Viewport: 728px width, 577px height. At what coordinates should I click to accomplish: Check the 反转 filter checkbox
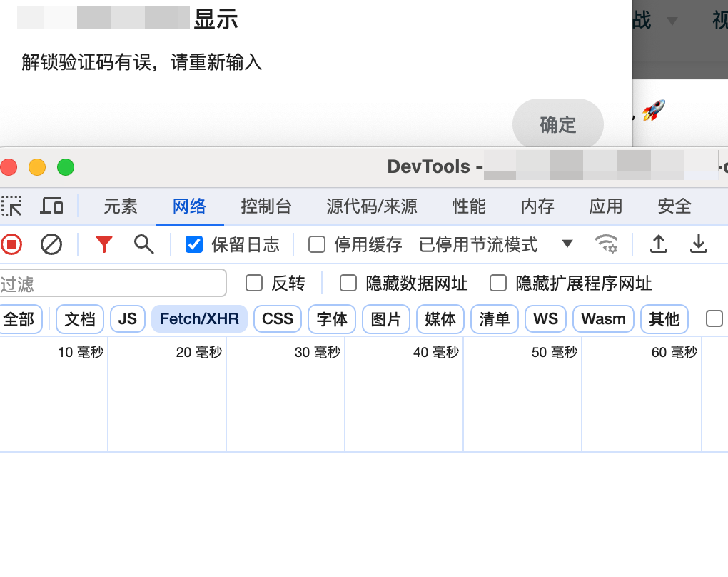pyautogui.click(x=254, y=284)
